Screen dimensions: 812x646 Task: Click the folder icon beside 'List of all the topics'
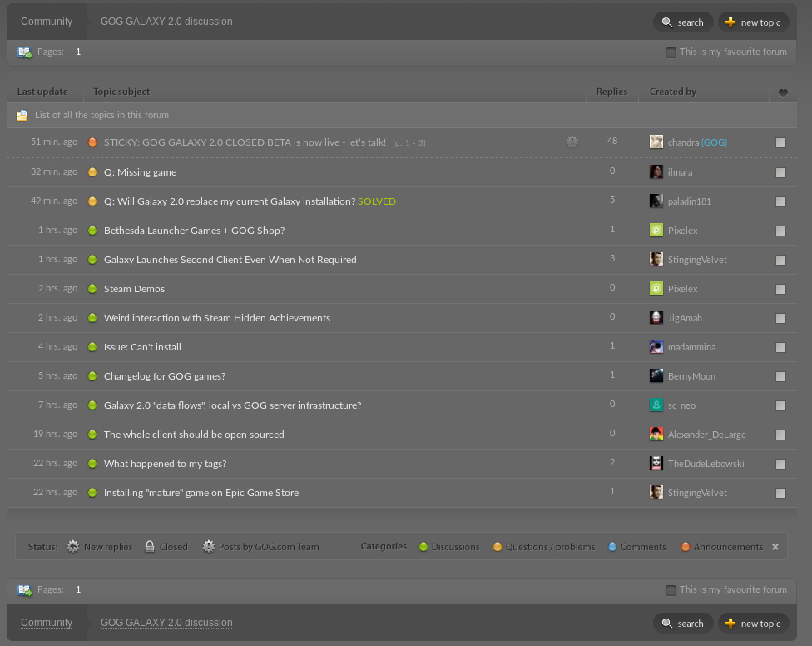tap(22, 115)
